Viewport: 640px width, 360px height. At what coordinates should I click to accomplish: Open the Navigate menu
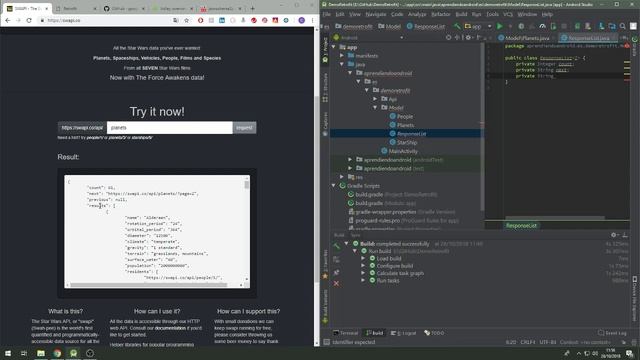pyautogui.click(x=376, y=14)
